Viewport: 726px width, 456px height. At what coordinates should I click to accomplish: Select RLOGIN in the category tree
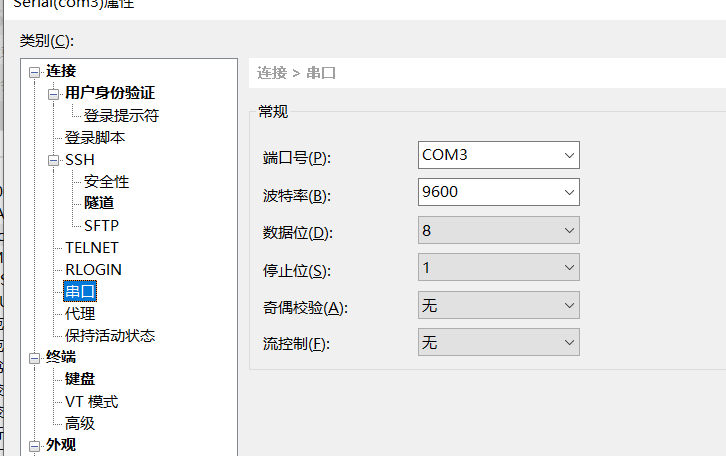click(x=93, y=269)
